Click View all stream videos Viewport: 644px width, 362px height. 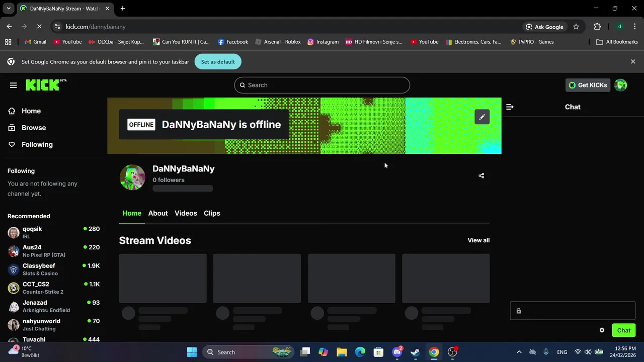click(x=478, y=240)
